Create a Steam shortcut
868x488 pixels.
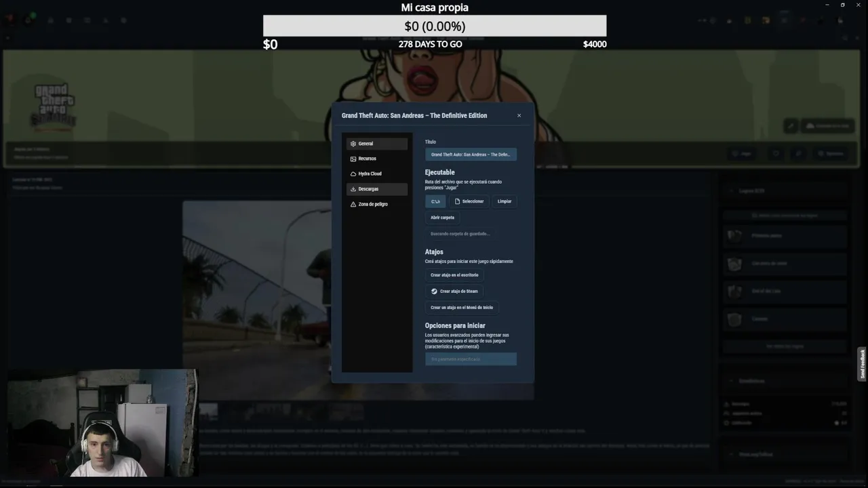click(454, 291)
